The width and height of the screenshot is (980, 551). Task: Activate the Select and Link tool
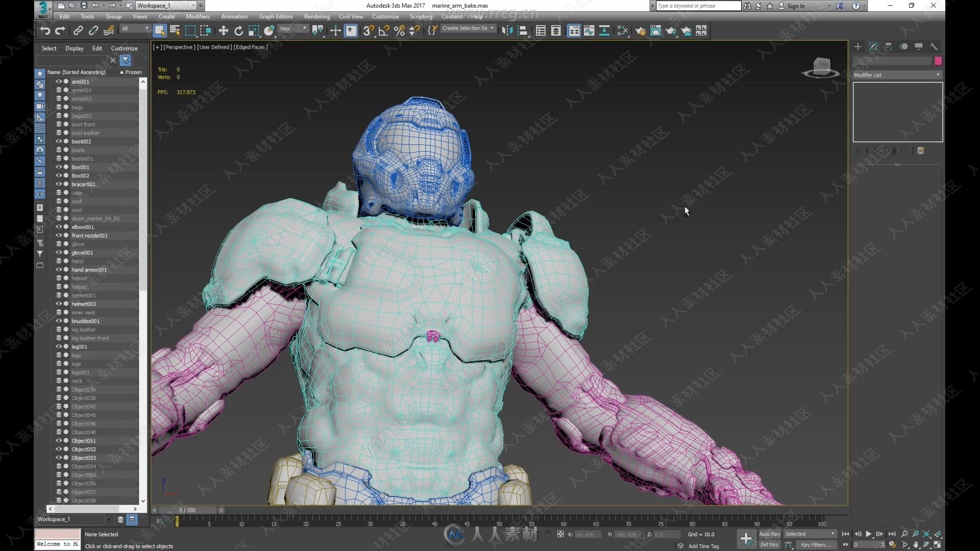click(x=78, y=31)
